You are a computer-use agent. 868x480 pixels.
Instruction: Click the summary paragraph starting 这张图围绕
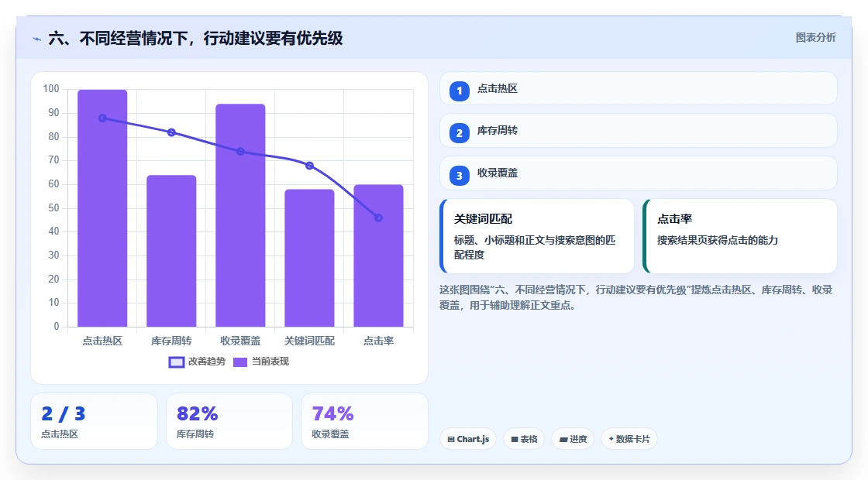tap(635, 297)
